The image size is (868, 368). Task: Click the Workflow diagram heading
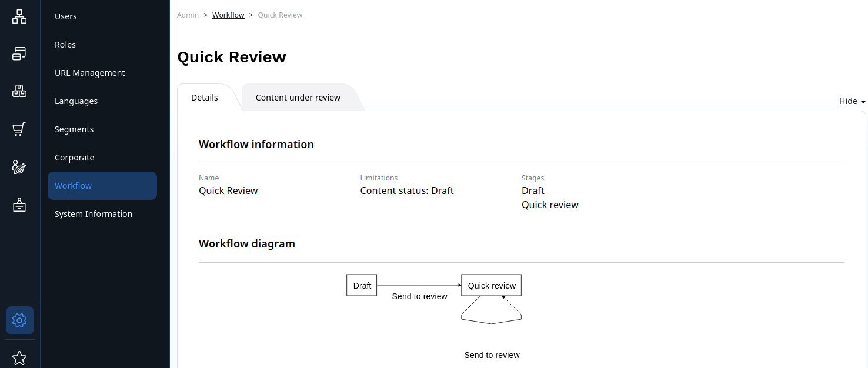247,244
